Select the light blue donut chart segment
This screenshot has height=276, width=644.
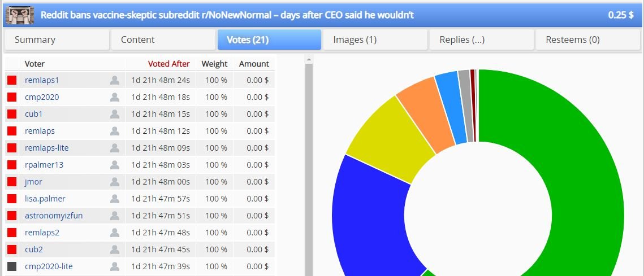click(452, 107)
